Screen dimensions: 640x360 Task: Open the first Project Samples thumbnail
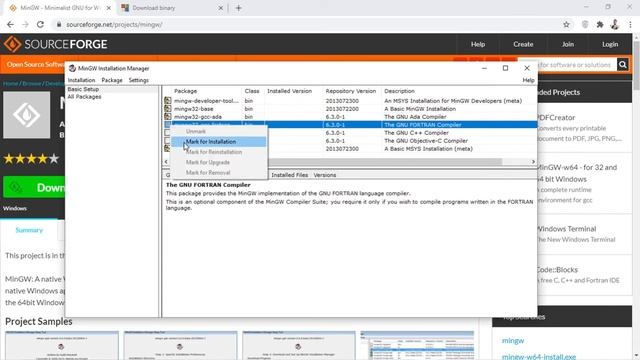pyautogui.click(x=62, y=345)
